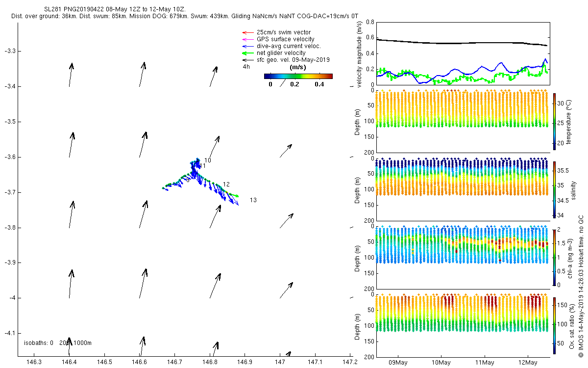Click the velocity (m/s) colorbar
Viewport: 588px width, 368px height.
pos(298,76)
